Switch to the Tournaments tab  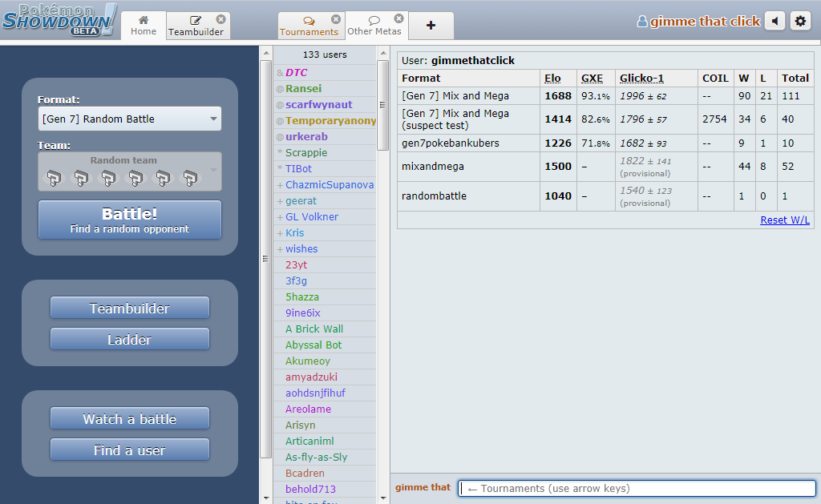(309, 26)
